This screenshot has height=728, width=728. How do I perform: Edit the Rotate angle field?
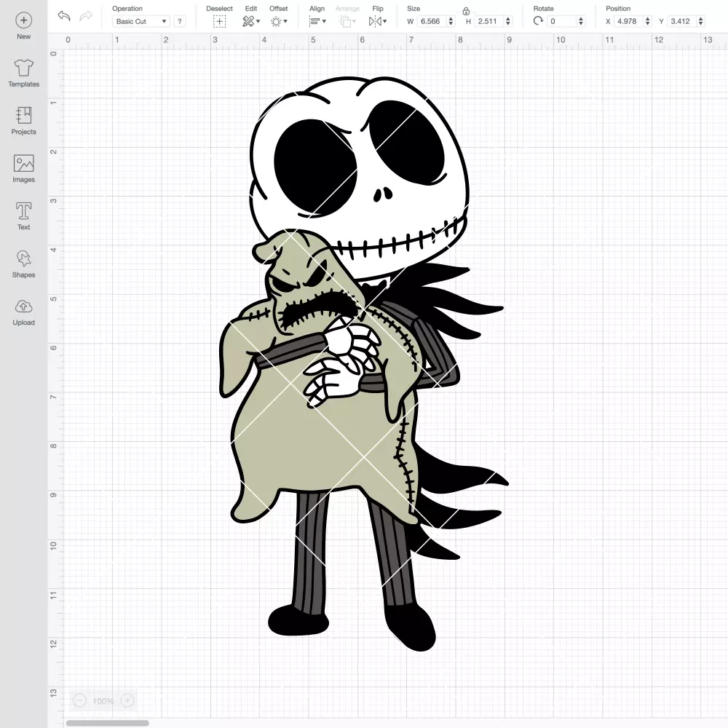tap(561, 21)
